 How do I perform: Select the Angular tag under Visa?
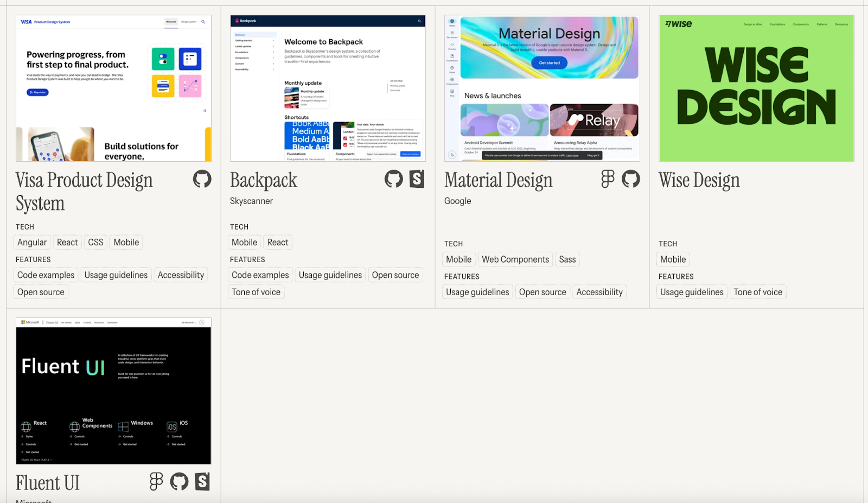pos(32,243)
